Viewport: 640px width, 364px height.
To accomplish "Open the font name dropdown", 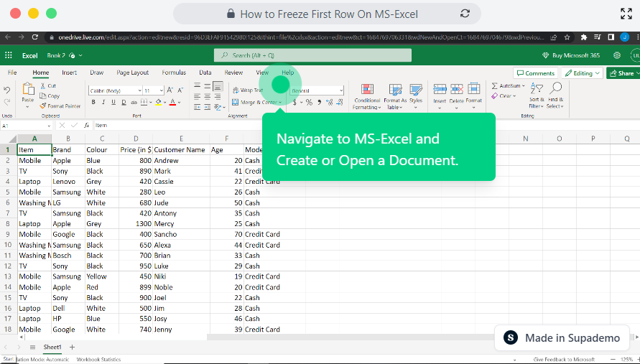I will [139, 90].
